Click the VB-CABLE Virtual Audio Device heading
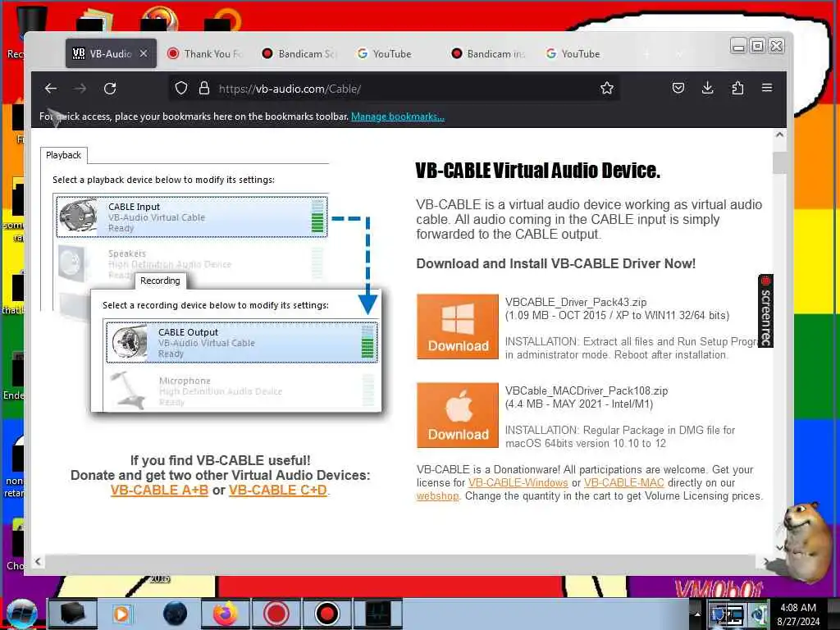The height and width of the screenshot is (630, 840). point(538,171)
